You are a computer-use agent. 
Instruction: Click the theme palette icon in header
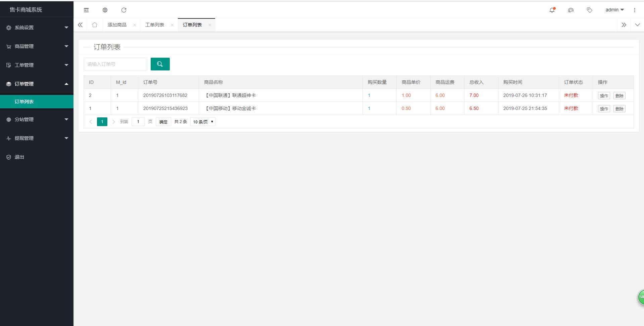(571, 10)
